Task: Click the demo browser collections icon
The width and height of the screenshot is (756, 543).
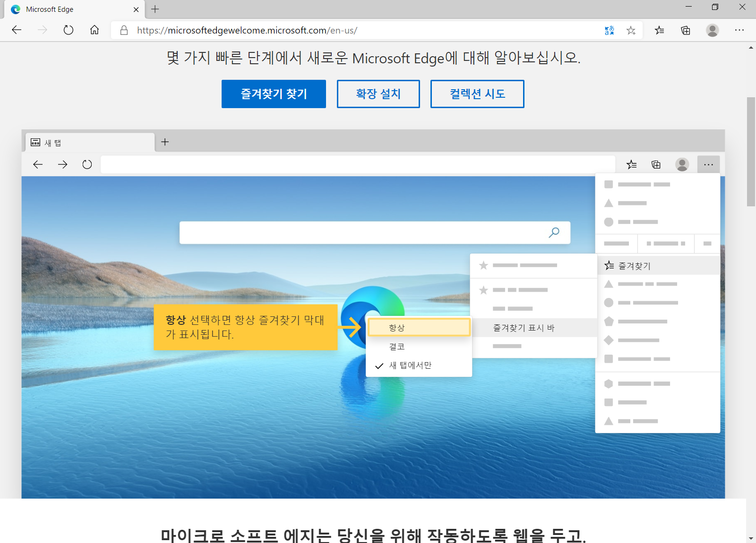Action: click(656, 164)
